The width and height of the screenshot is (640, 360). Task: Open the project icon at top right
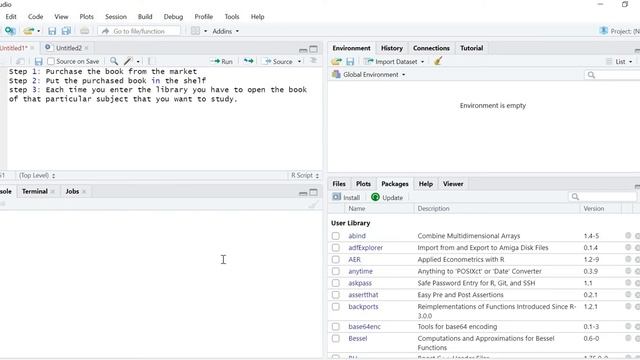(x=604, y=31)
